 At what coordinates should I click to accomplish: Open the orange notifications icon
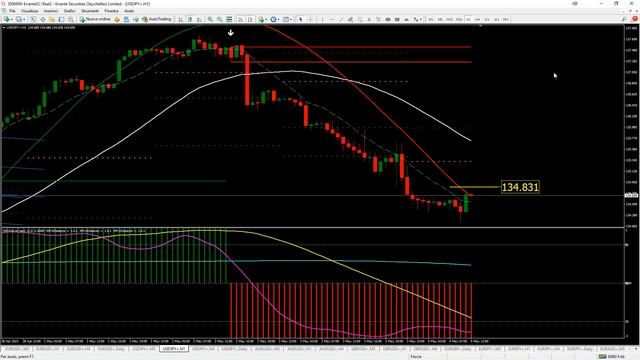coord(635,19)
